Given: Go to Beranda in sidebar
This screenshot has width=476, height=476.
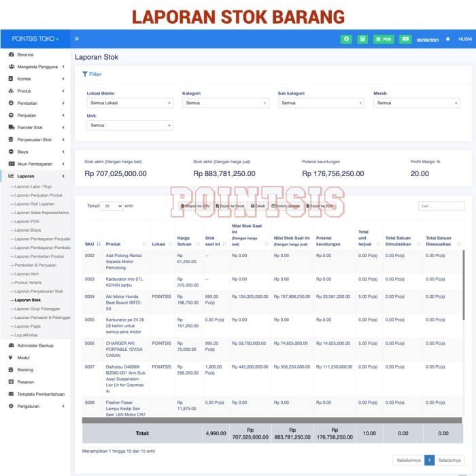Looking at the screenshot, I should click(25, 54).
